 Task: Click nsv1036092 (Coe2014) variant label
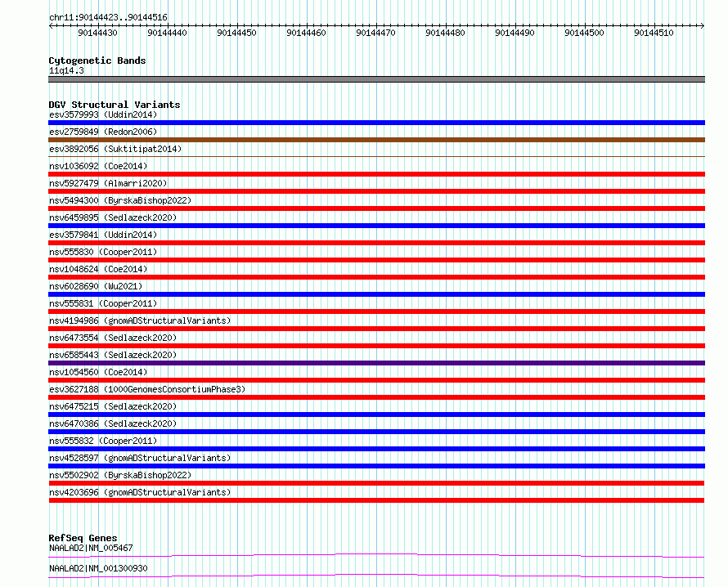98,166
